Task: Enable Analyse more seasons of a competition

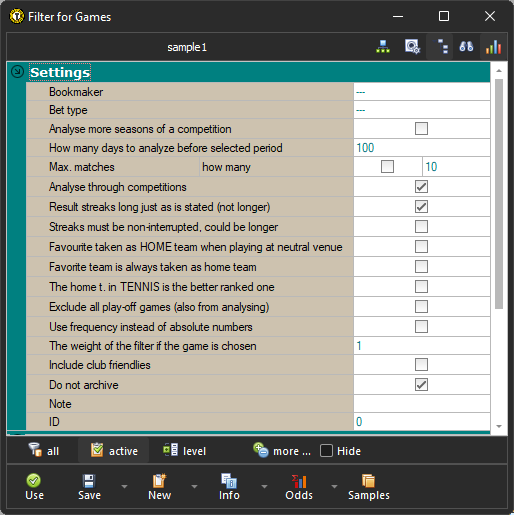Action: (421, 128)
